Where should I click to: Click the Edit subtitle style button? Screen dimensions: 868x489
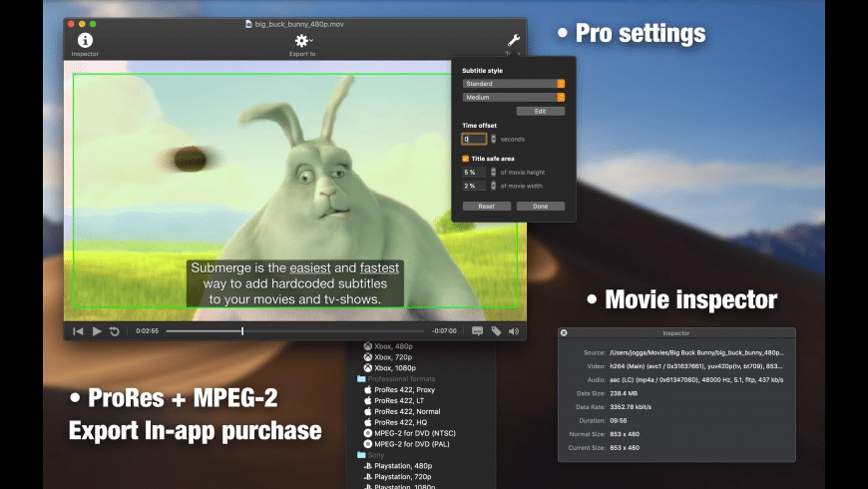coord(541,112)
